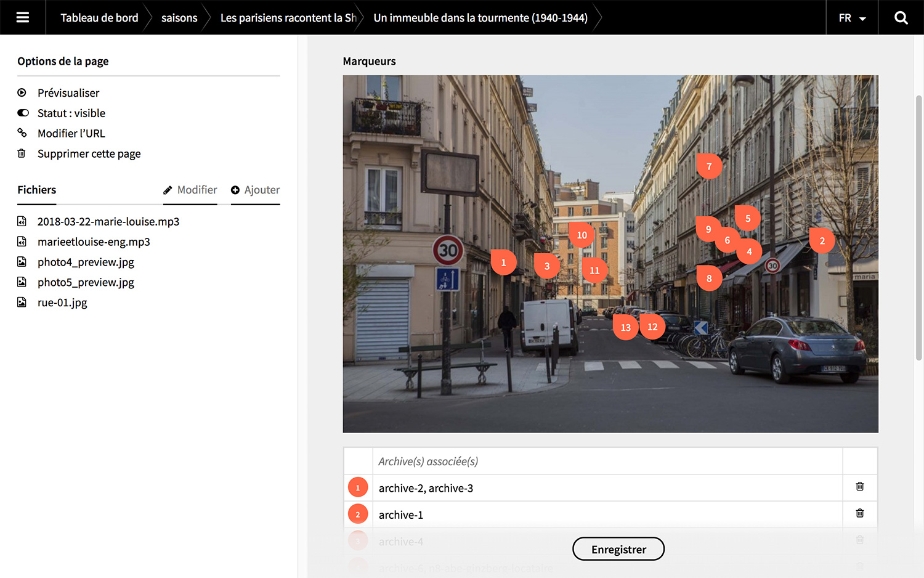Click the trash icon beside Supprimer cette page
Screen dimensions: 924x578
tap(22, 153)
